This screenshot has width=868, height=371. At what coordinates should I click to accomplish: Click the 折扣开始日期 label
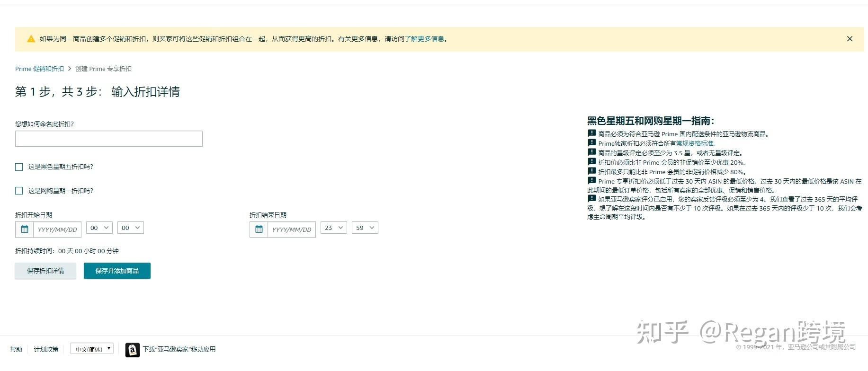click(34, 215)
